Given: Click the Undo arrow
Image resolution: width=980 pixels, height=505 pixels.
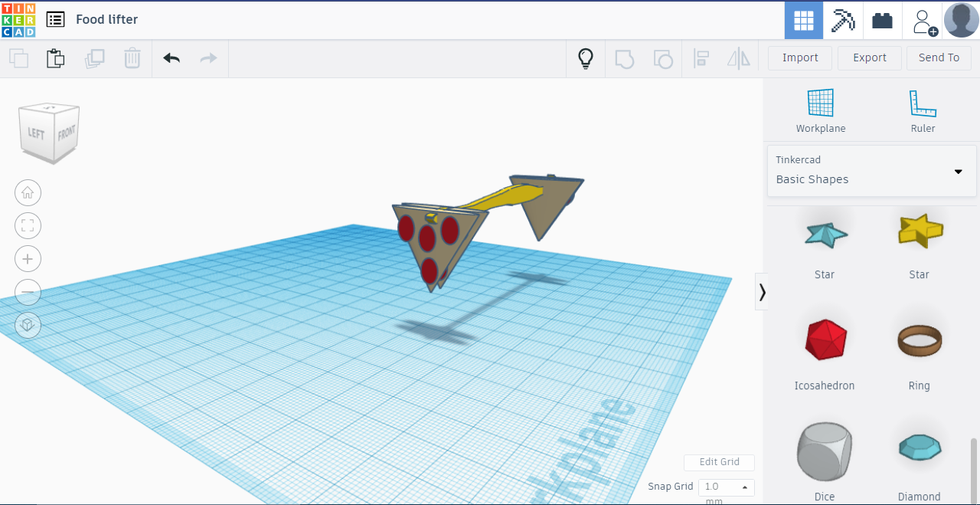Looking at the screenshot, I should pyautogui.click(x=171, y=57).
